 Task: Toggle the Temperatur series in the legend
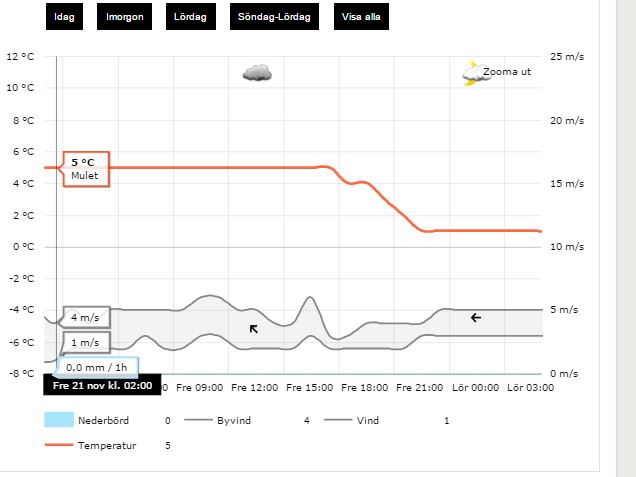[x=106, y=445]
